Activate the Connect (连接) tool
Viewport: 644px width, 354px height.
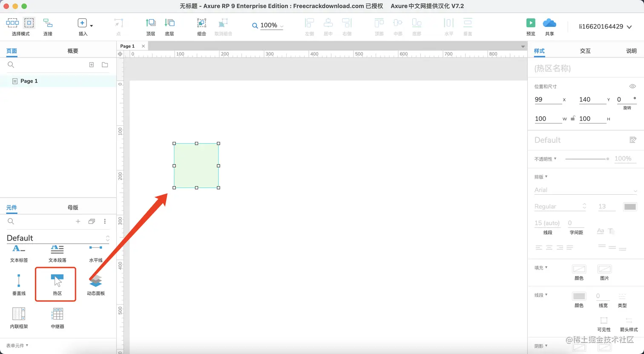pyautogui.click(x=48, y=23)
